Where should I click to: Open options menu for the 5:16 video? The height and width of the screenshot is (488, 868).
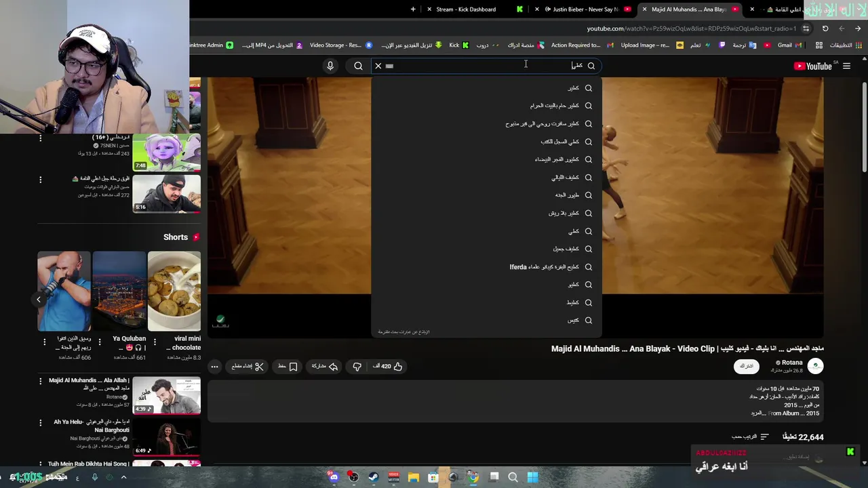point(40,180)
